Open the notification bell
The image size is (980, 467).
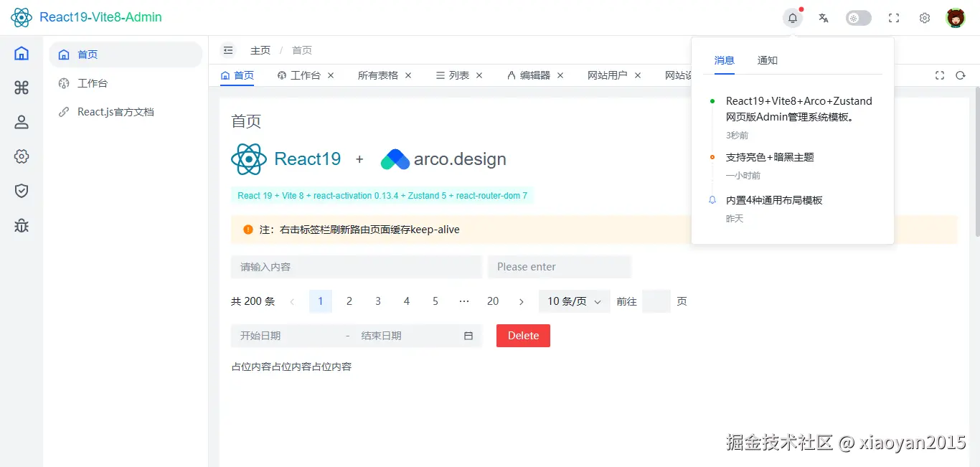pos(793,18)
